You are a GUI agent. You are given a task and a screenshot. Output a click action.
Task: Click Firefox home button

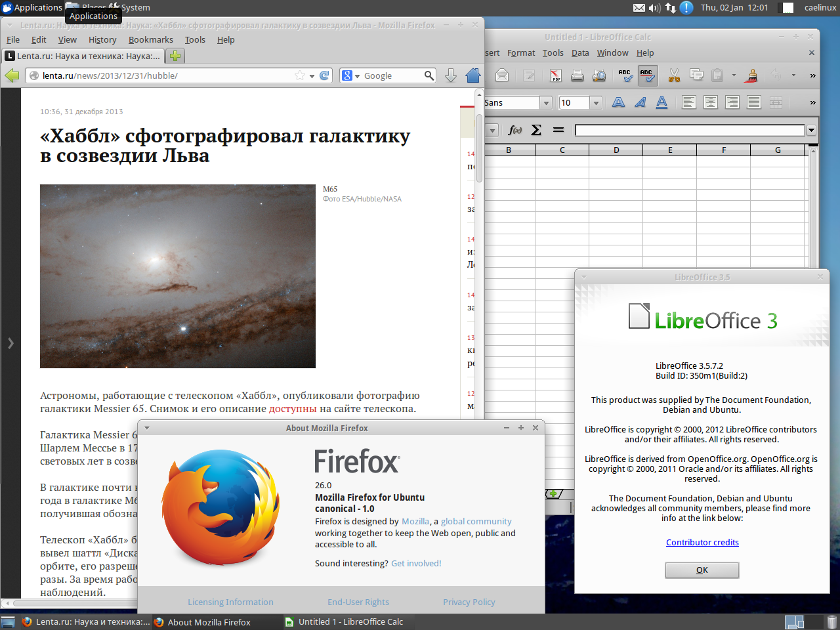click(x=473, y=75)
